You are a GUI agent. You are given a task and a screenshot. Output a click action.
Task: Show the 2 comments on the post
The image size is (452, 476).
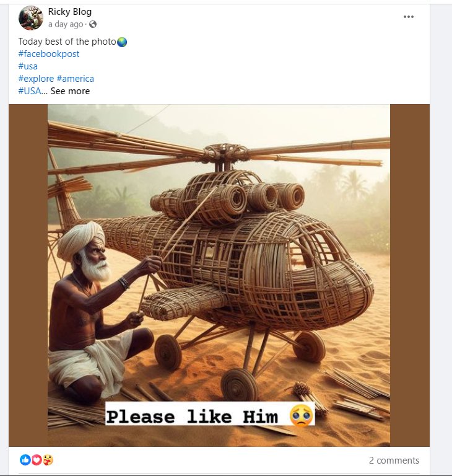click(394, 461)
